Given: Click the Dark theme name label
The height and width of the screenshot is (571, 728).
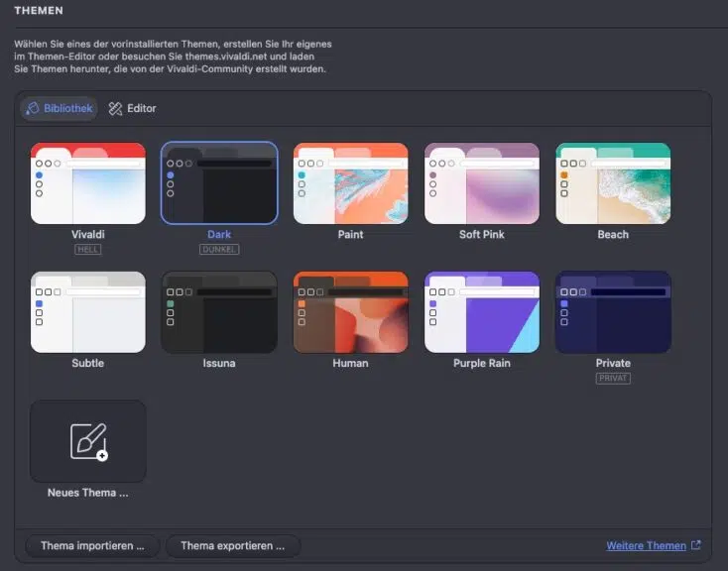Looking at the screenshot, I should [x=219, y=234].
